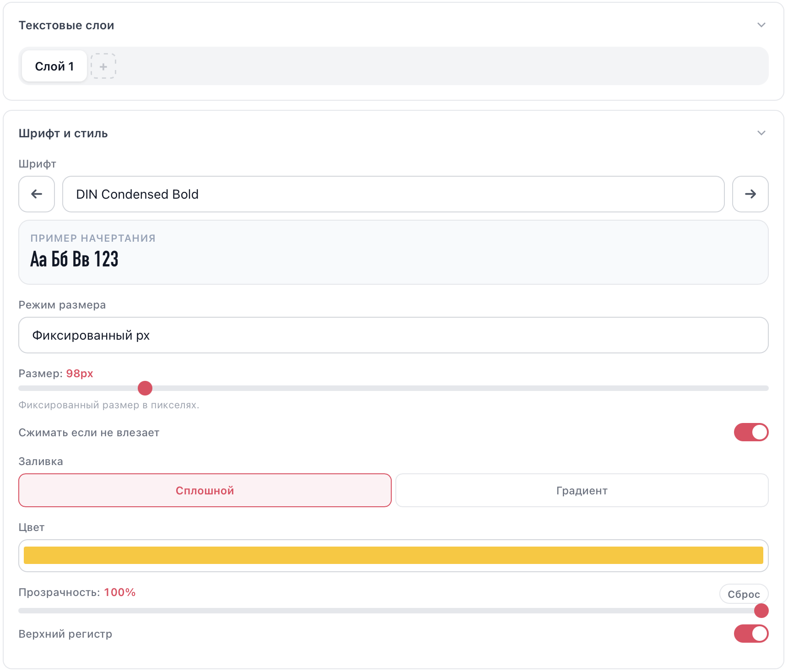Click the Пример начертания font preview box

(x=393, y=252)
